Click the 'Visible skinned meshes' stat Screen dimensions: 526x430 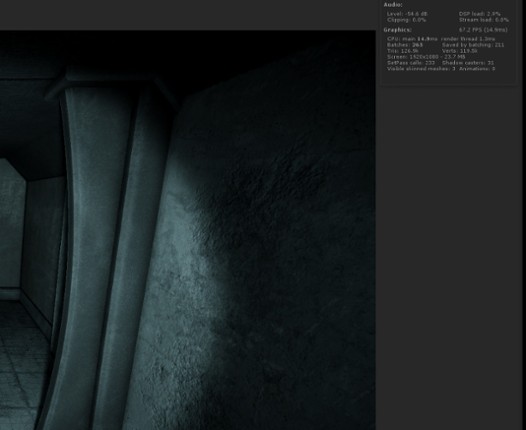coord(421,69)
